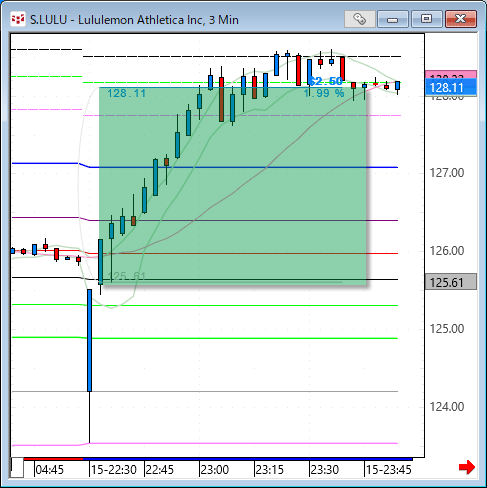Click the 128.11 label inside green box
Screen dimensions: 487x488
coord(126,93)
